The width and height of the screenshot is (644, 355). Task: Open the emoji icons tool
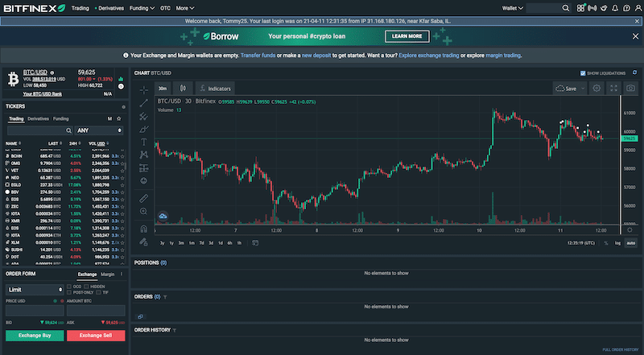[x=143, y=181]
